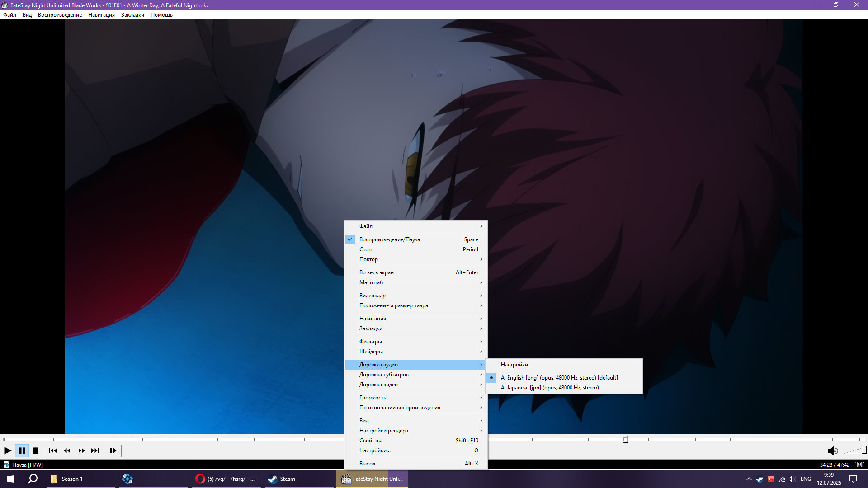Open the Закладки menu bar item

coord(132,15)
